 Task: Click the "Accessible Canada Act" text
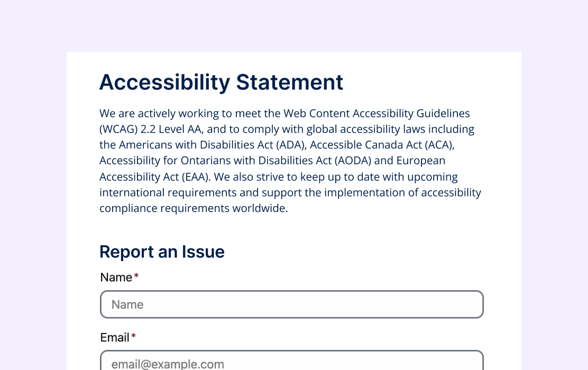361,145
